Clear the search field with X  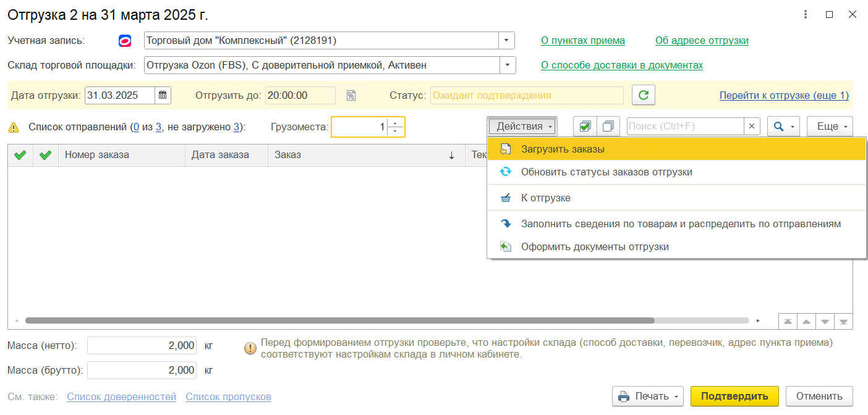(x=752, y=126)
